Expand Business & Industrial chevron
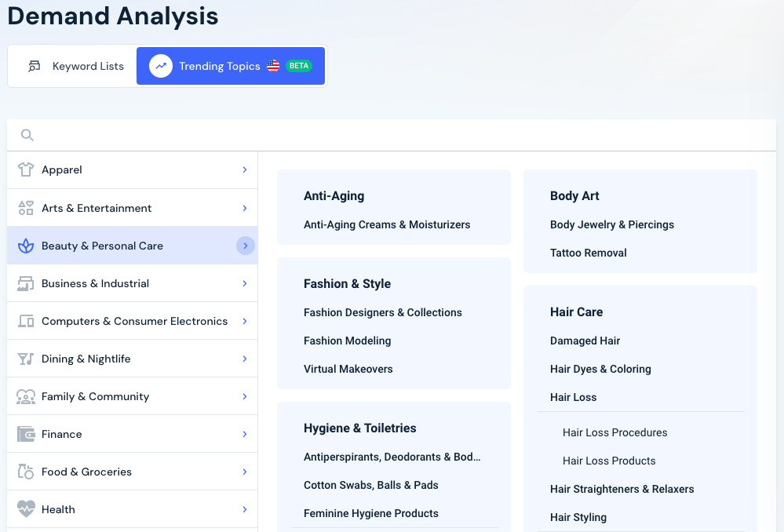The image size is (784, 532). coord(245,283)
